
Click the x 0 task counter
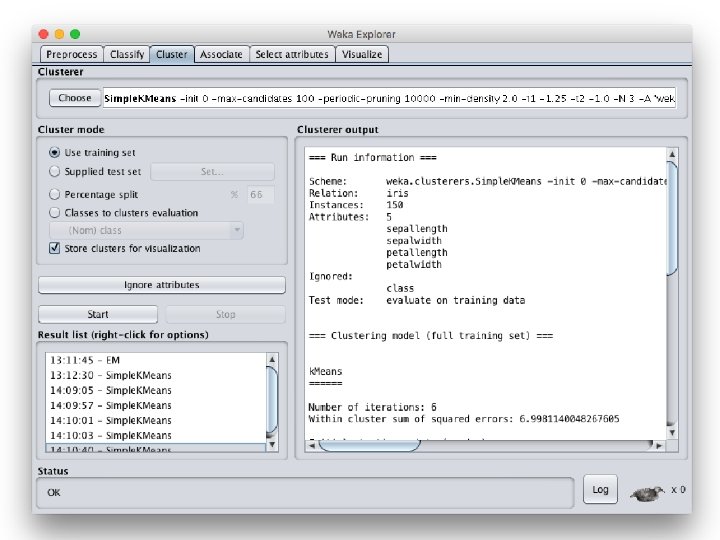pos(678,489)
